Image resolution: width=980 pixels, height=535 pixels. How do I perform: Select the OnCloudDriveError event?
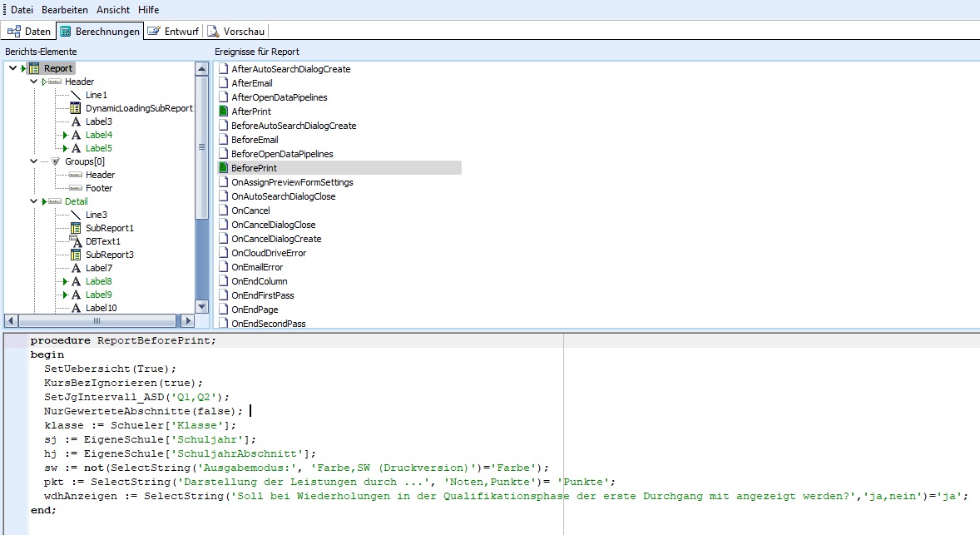point(269,253)
